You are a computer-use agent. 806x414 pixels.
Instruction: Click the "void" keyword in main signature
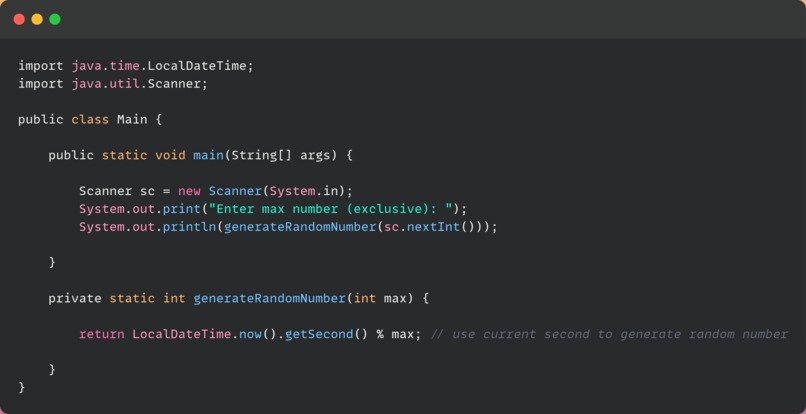[170, 155]
